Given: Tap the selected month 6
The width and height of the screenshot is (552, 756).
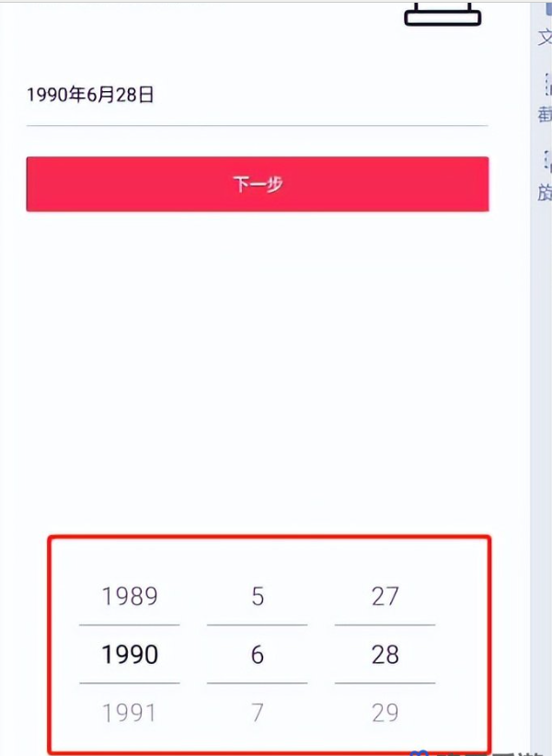Looking at the screenshot, I should (258, 654).
